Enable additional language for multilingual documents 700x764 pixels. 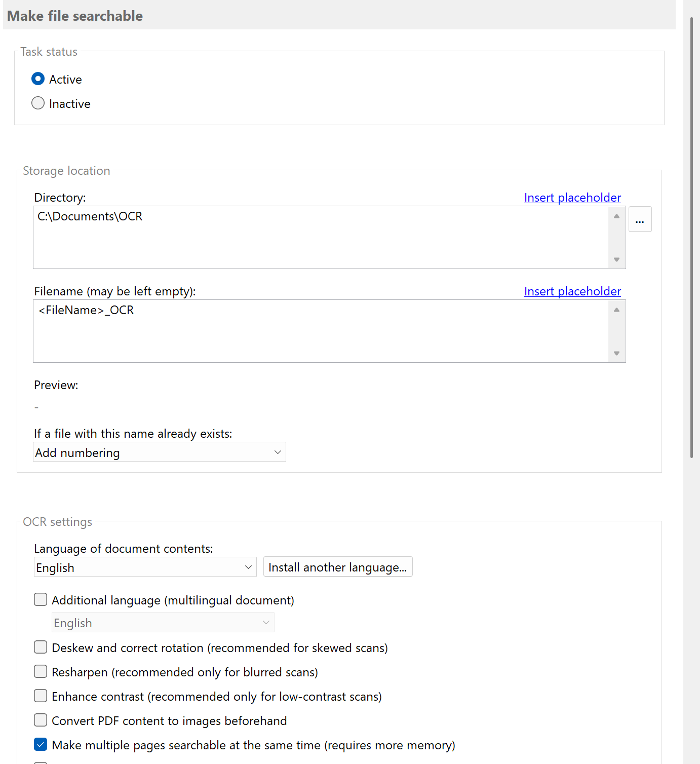point(40,599)
